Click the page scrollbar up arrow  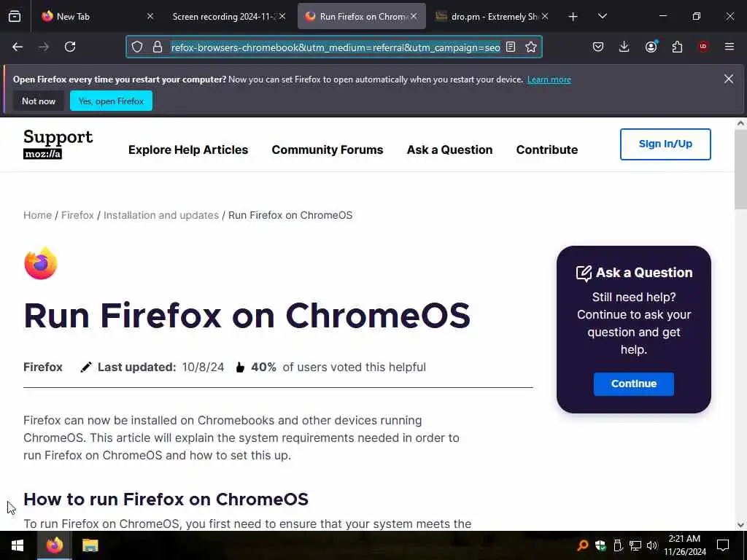coord(740,123)
